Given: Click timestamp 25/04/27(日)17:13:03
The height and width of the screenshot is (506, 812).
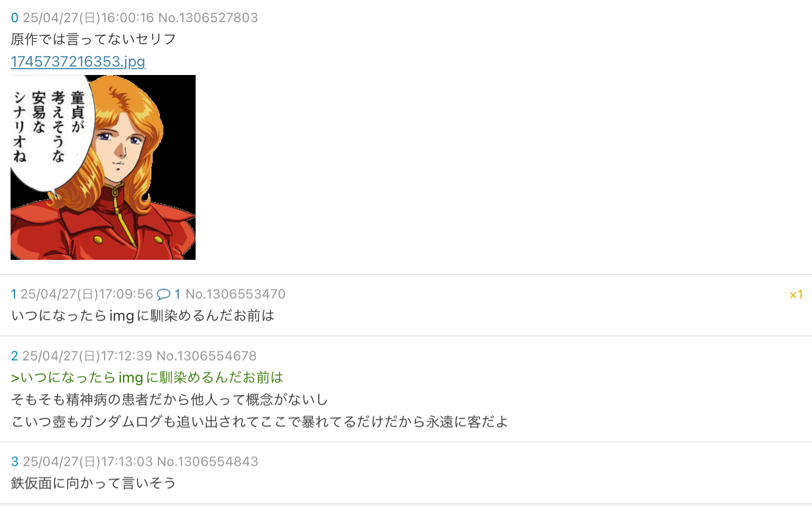Looking at the screenshot, I should tap(88, 462).
